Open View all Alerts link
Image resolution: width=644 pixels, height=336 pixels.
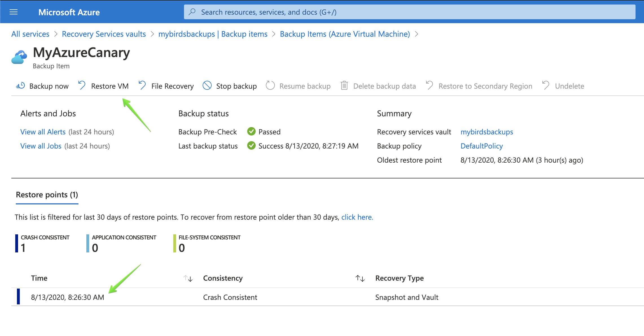pos(43,132)
